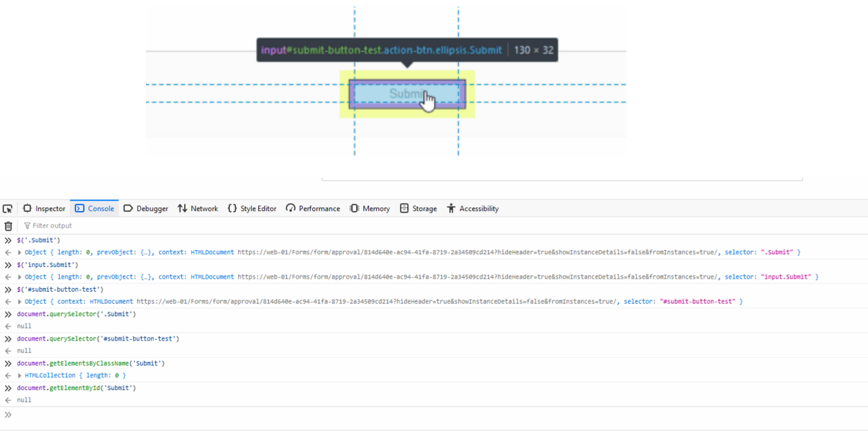Open the Network panel

pyautogui.click(x=198, y=208)
